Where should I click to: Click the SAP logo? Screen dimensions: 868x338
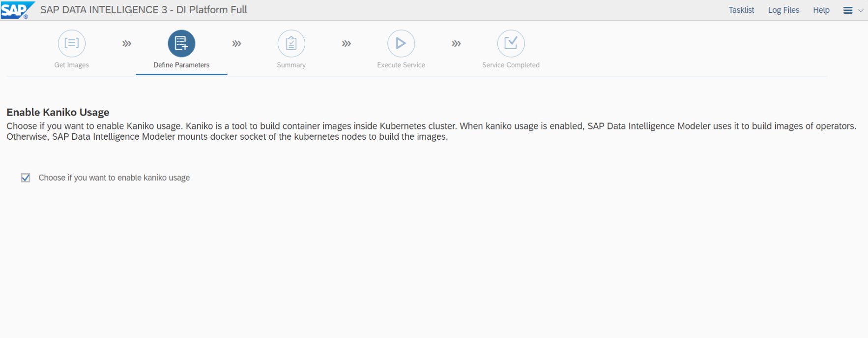tap(17, 10)
